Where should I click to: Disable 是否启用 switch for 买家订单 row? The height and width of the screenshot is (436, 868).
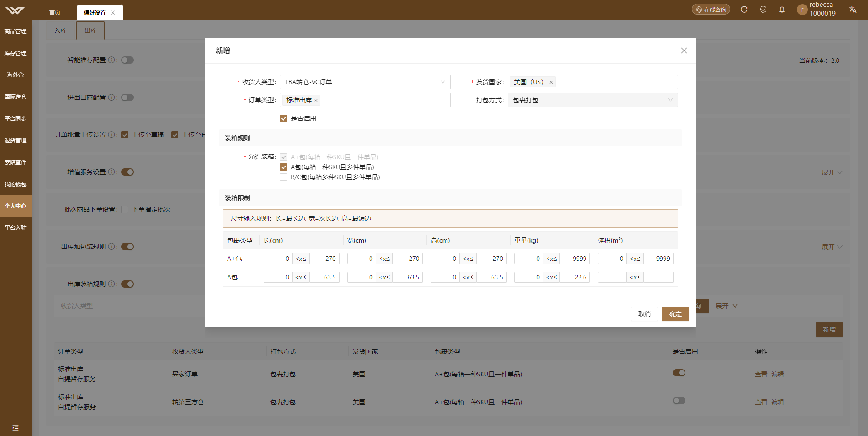(x=679, y=373)
